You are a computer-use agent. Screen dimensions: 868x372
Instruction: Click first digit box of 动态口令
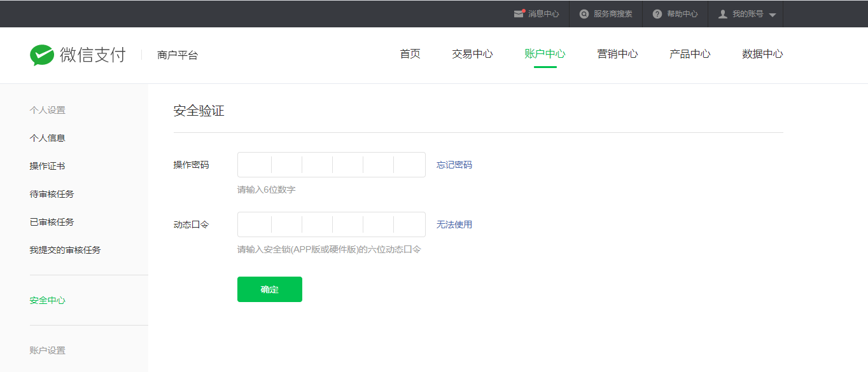tap(255, 224)
